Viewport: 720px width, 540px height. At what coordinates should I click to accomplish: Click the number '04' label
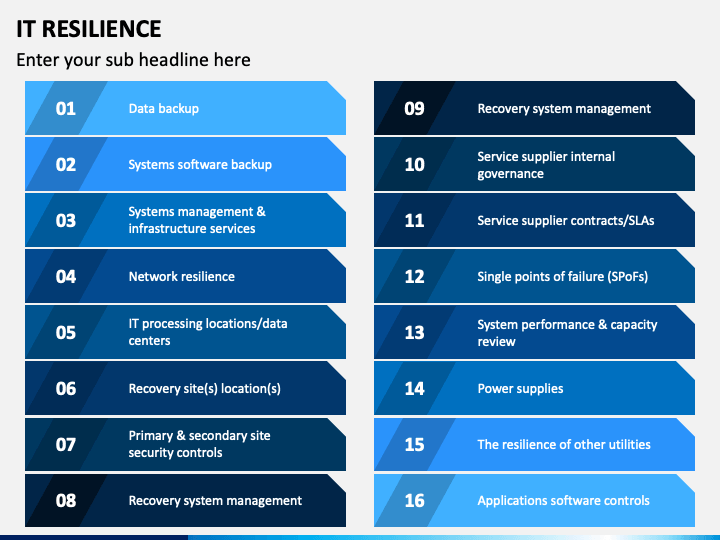[66, 277]
